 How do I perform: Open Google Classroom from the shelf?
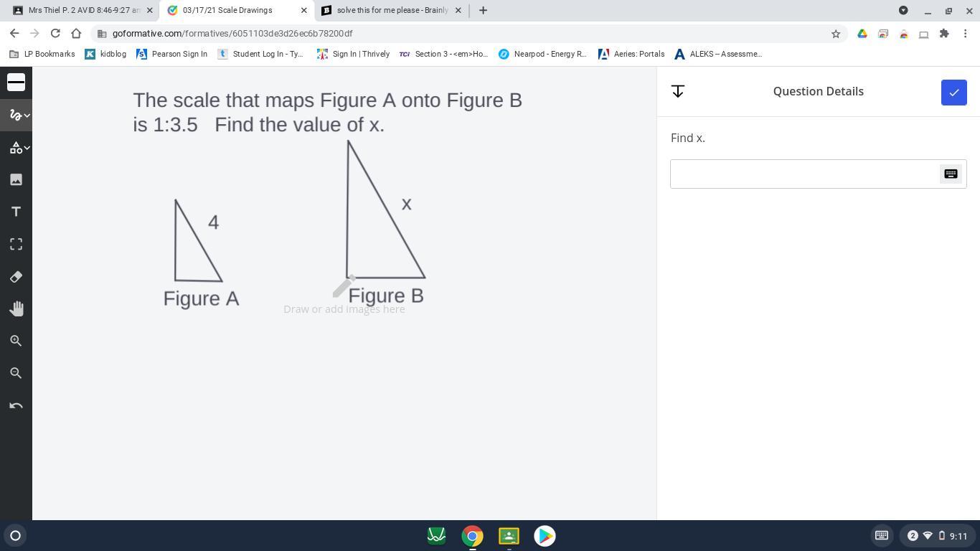tap(509, 536)
